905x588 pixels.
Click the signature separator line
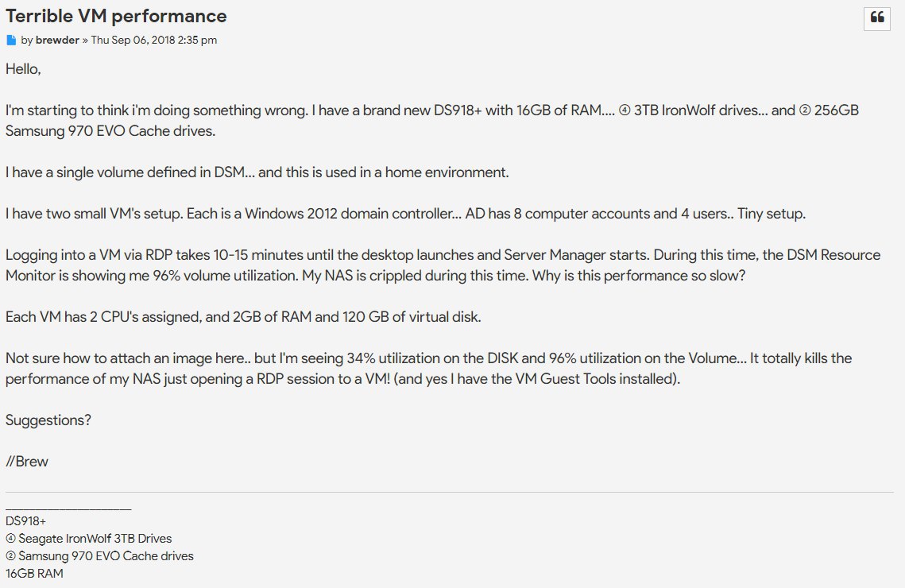68,509
